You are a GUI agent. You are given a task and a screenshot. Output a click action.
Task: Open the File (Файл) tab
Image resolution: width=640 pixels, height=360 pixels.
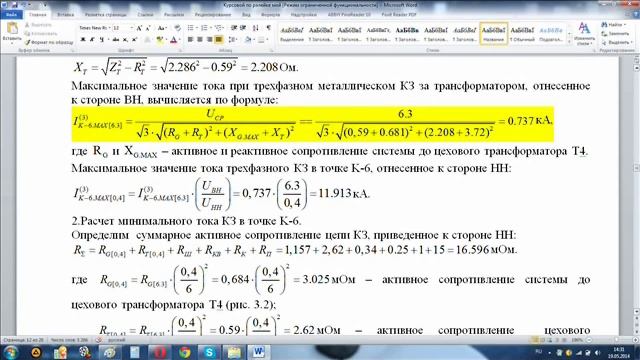coord(11,15)
